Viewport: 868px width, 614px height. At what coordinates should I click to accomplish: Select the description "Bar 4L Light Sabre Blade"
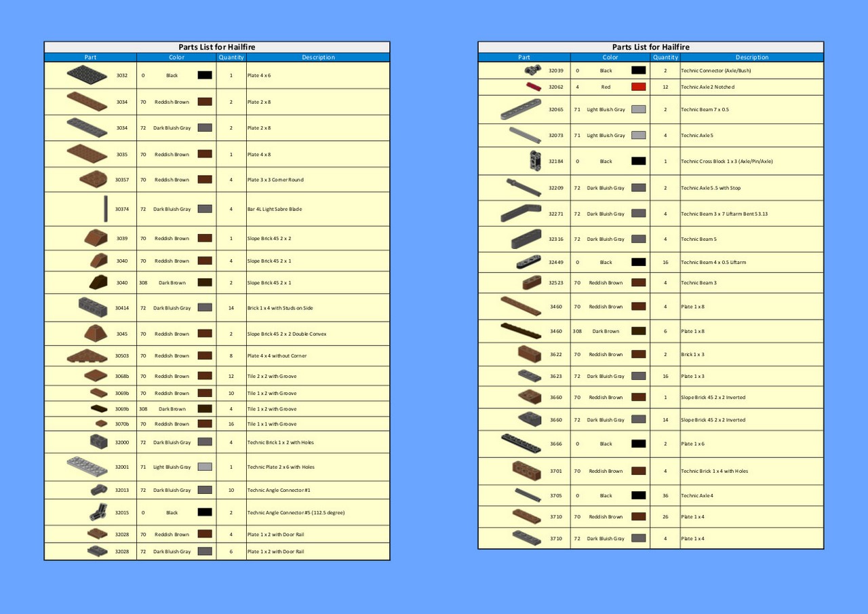click(x=275, y=209)
